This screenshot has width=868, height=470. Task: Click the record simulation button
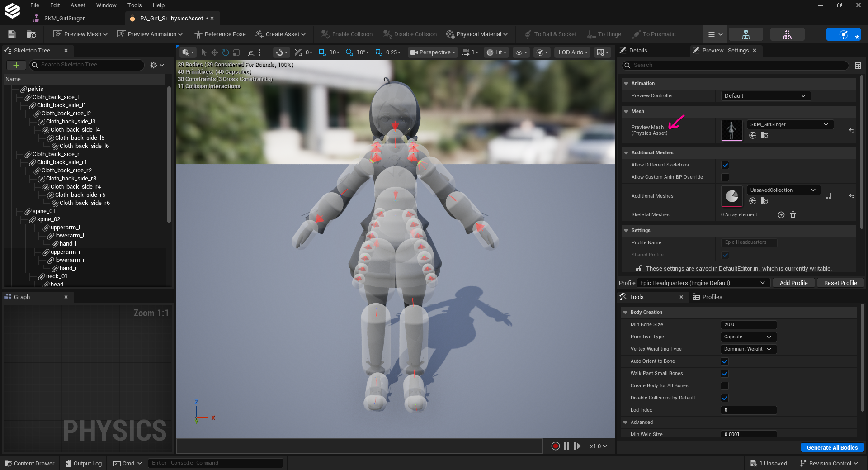point(556,446)
